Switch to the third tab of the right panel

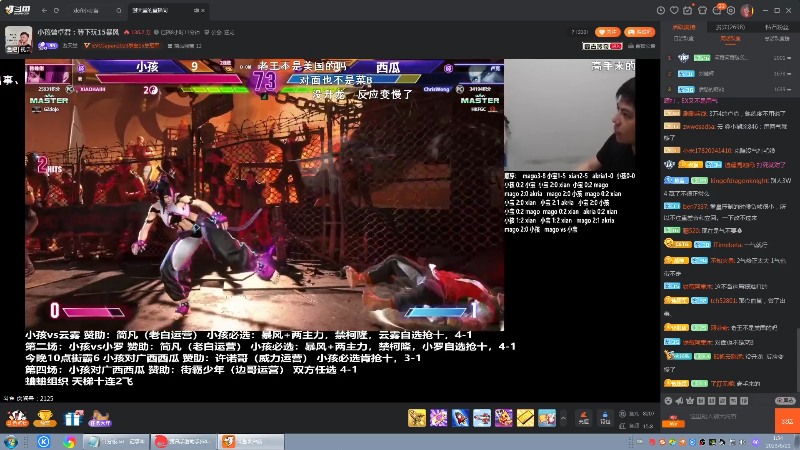[777, 27]
